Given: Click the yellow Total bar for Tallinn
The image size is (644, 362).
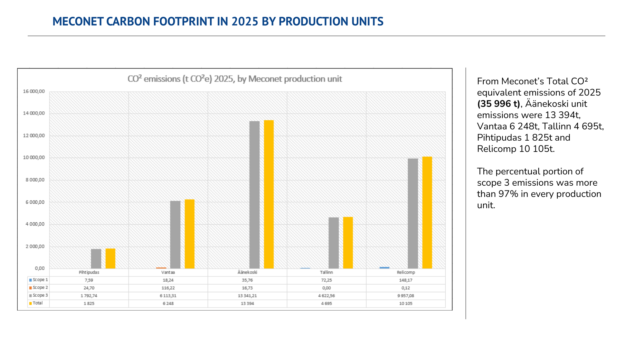Looking at the screenshot, I should pos(348,243).
